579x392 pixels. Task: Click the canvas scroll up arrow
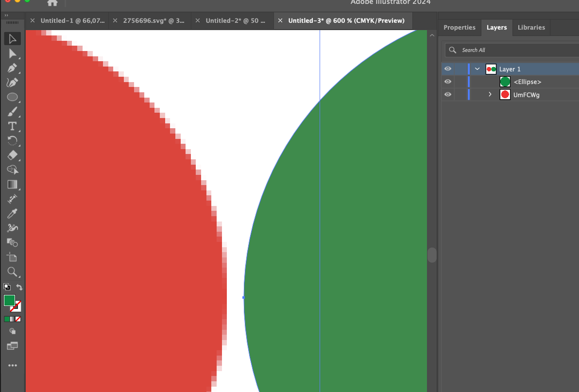tap(432, 35)
